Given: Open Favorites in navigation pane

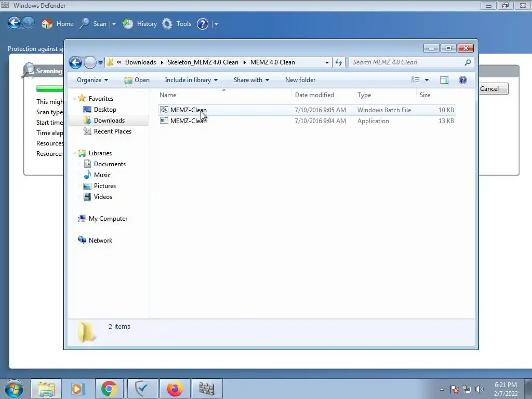Looking at the screenshot, I should pos(101,98).
